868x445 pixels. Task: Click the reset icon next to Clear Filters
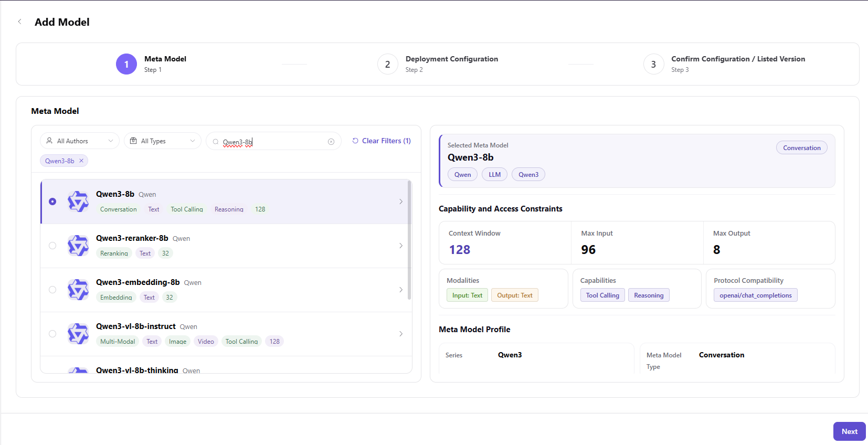coord(355,141)
